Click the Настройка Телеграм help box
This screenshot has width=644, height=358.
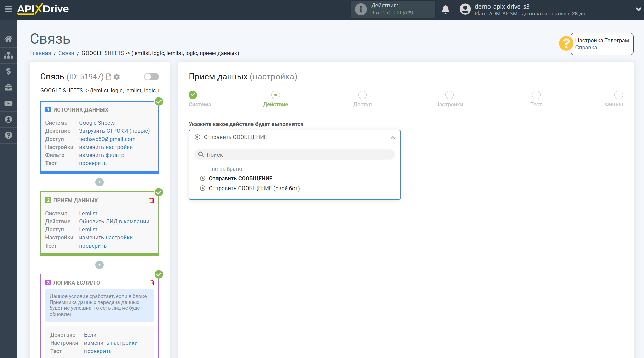602,44
